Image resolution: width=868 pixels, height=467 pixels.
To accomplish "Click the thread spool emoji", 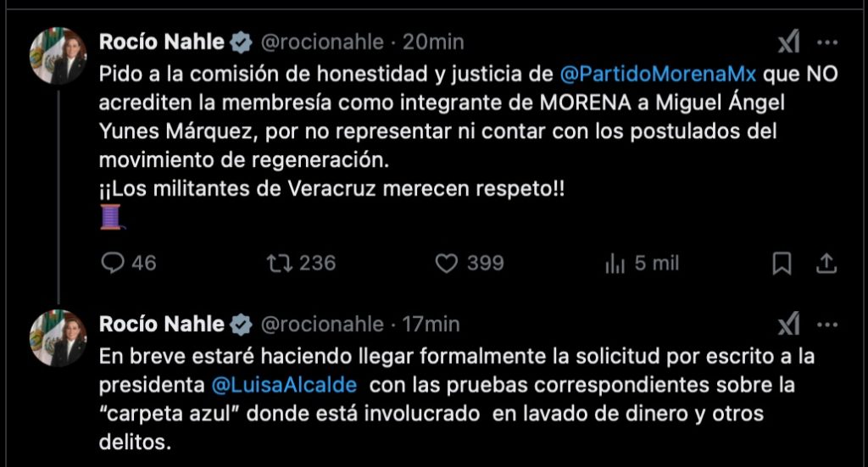I will (112, 219).
